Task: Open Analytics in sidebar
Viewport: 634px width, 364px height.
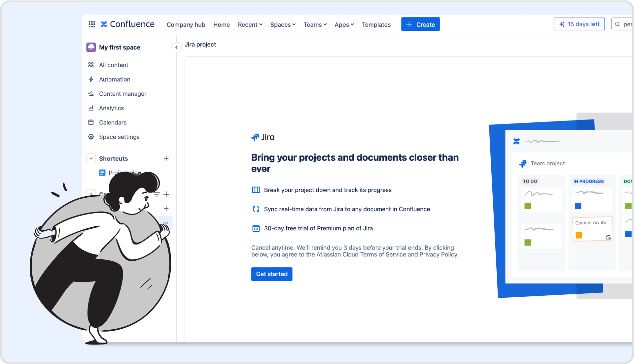Action: (111, 108)
